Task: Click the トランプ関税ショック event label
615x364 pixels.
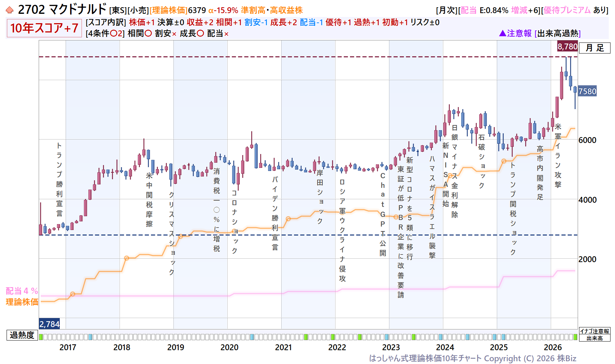Action: tap(513, 209)
